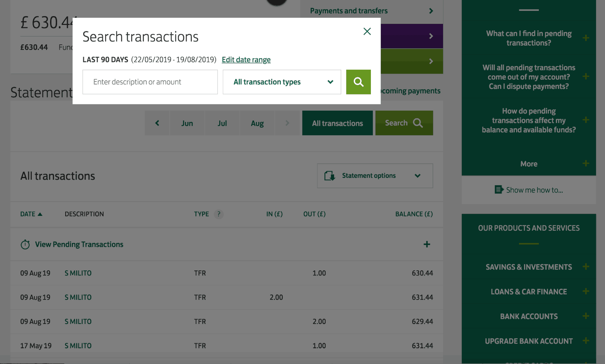Viewport: 605px width, 364px height.
Task: Click the description or amount input field
Action: [x=150, y=82]
